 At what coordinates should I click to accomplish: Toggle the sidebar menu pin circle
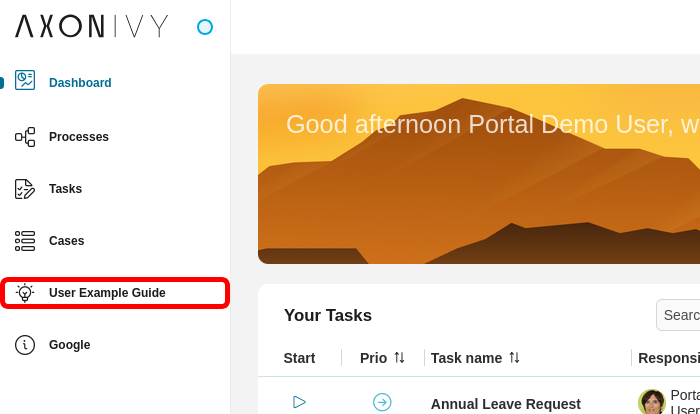205,27
